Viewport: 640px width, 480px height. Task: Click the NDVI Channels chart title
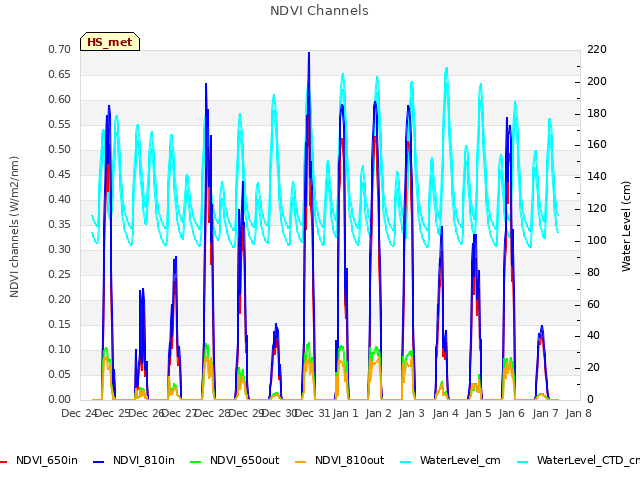pos(319,11)
